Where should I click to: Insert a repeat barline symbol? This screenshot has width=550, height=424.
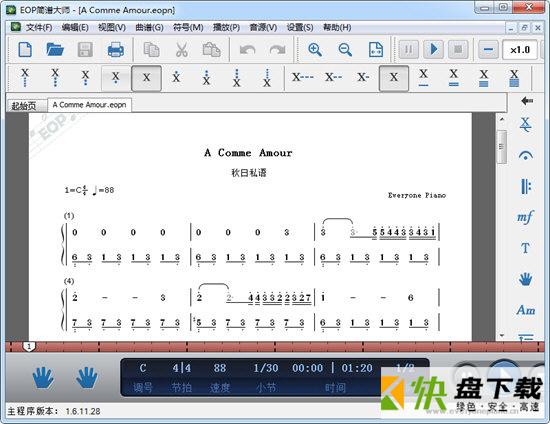click(525, 186)
